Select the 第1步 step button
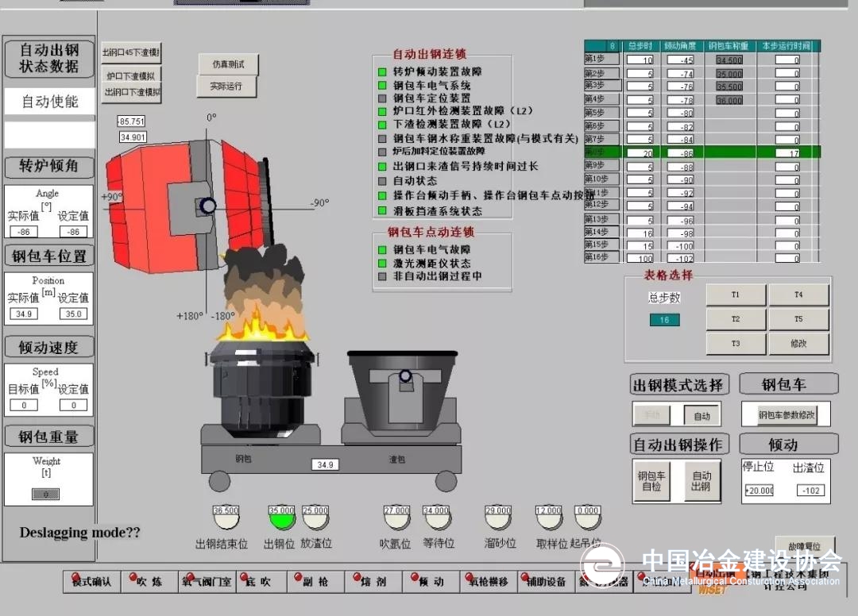The width and height of the screenshot is (858, 616). tap(602, 59)
